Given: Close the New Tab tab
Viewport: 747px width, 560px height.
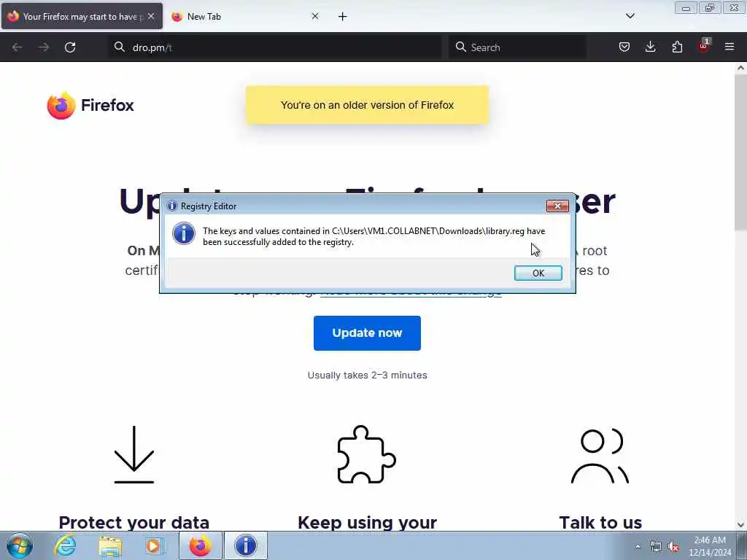Looking at the screenshot, I should [x=315, y=16].
